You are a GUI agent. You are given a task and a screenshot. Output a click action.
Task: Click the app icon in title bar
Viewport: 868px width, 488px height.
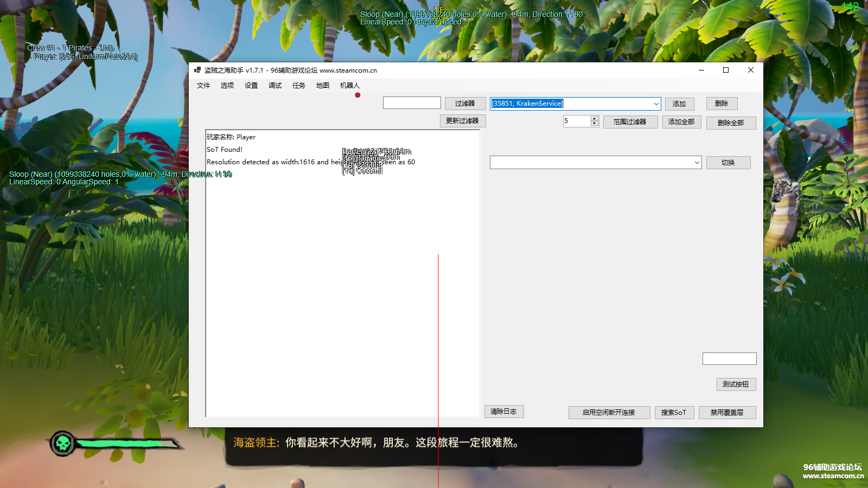tap(197, 70)
